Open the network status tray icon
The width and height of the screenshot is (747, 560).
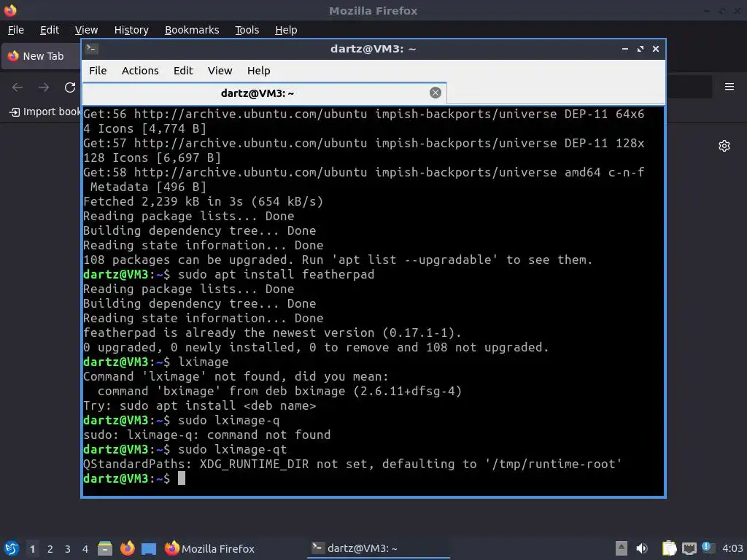tap(689, 548)
